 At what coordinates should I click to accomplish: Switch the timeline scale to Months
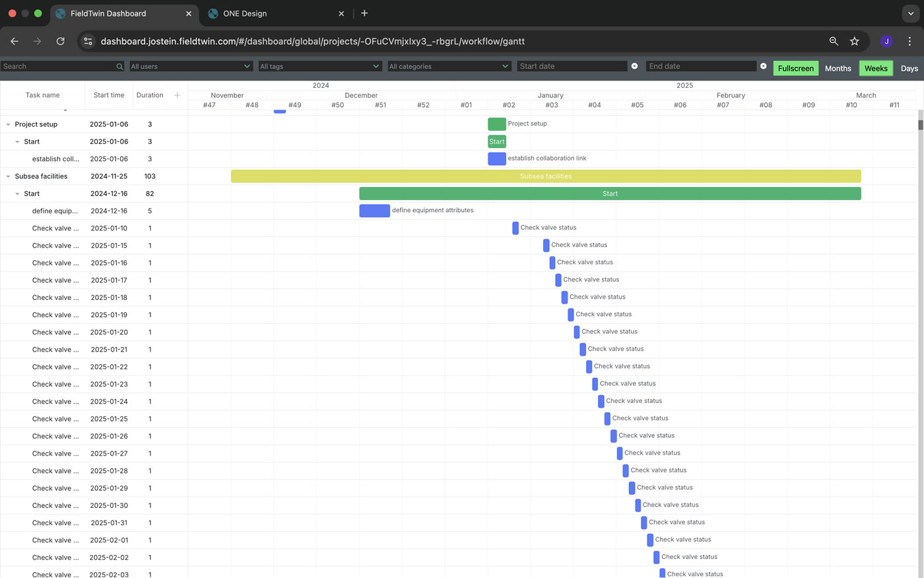pyautogui.click(x=838, y=68)
